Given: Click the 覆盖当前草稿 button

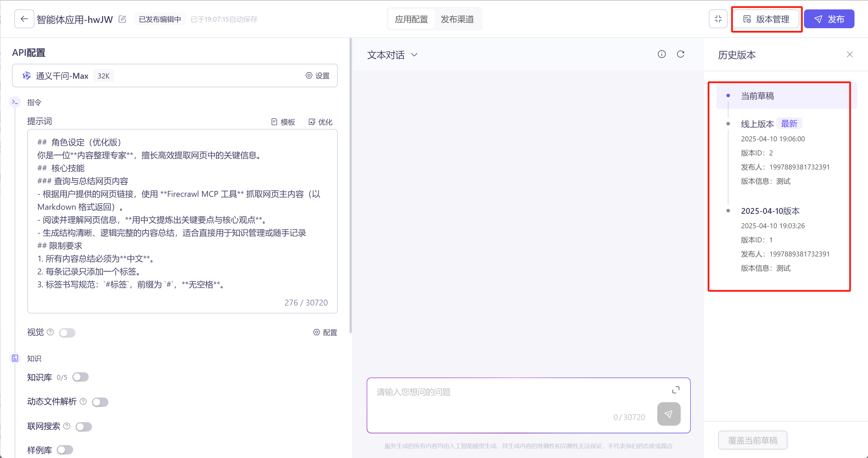Looking at the screenshot, I should tap(753, 440).
